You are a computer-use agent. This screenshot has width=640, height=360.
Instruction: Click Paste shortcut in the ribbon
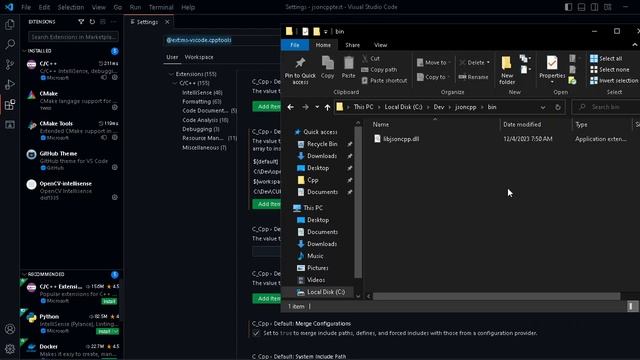point(384,81)
